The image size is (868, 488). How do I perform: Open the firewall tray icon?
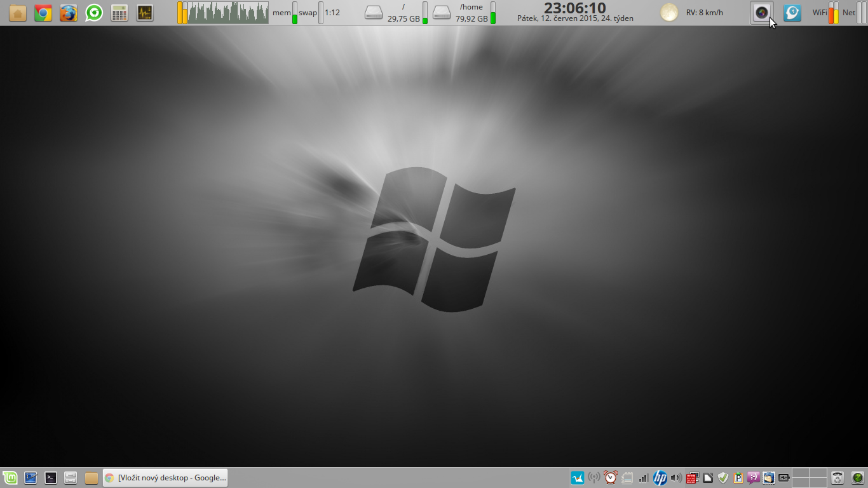coord(693,478)
